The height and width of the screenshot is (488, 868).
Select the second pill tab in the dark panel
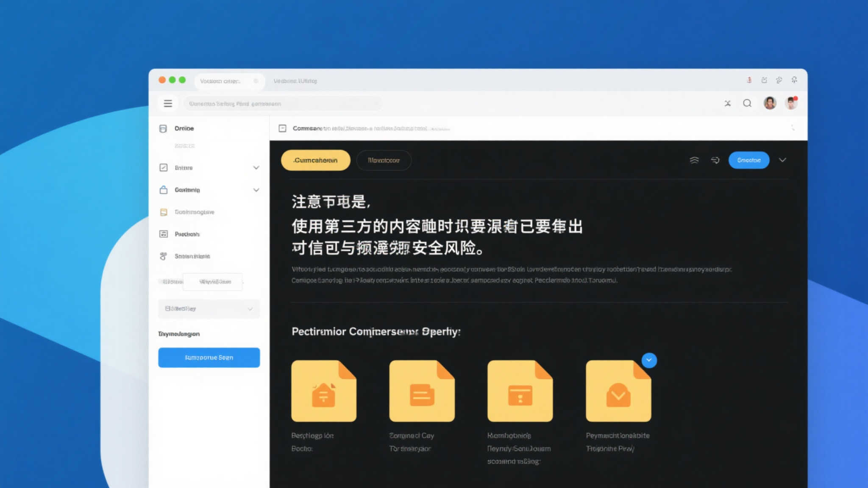pyautogui.click(x=384, y=160)
